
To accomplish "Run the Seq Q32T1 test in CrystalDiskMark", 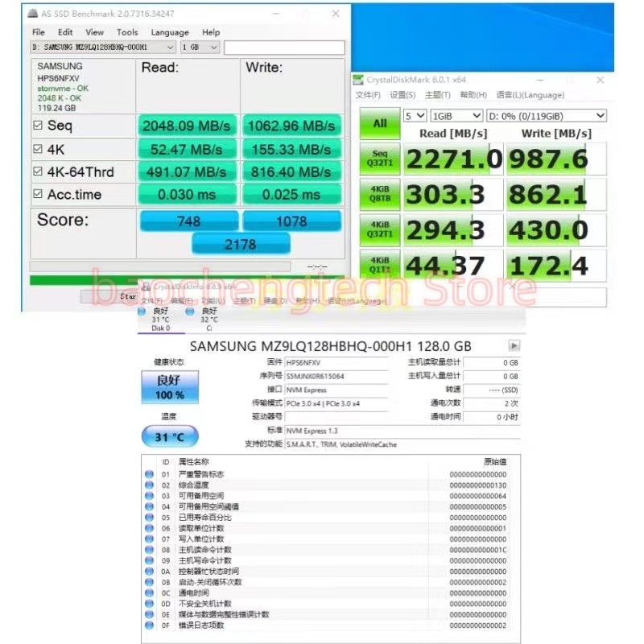I will tap(380, 159).
